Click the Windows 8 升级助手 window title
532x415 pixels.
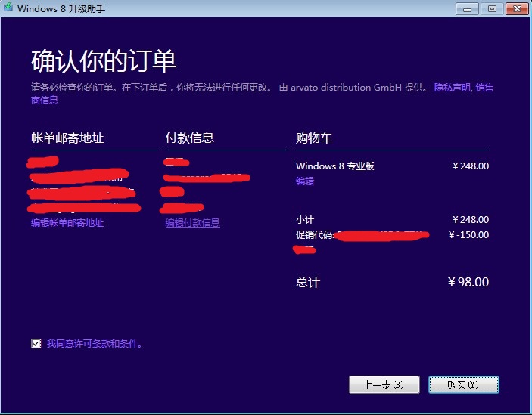click(x=61, y=8)
